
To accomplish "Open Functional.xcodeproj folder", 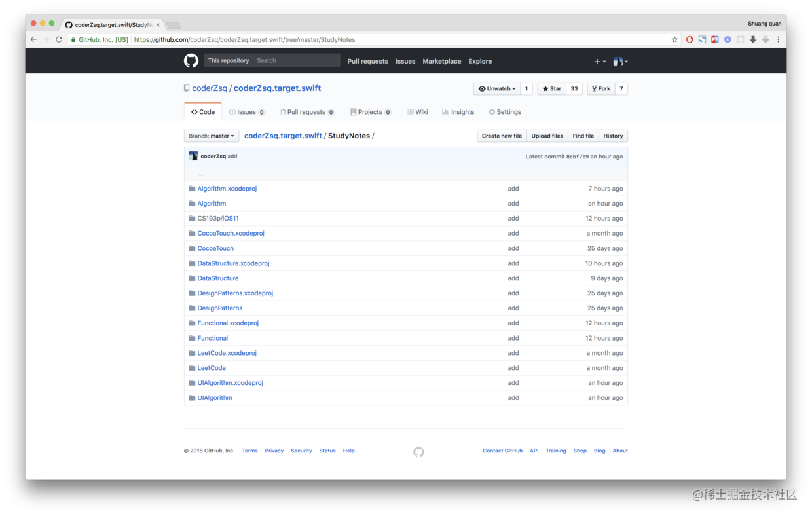I will (x=228, y=323).
